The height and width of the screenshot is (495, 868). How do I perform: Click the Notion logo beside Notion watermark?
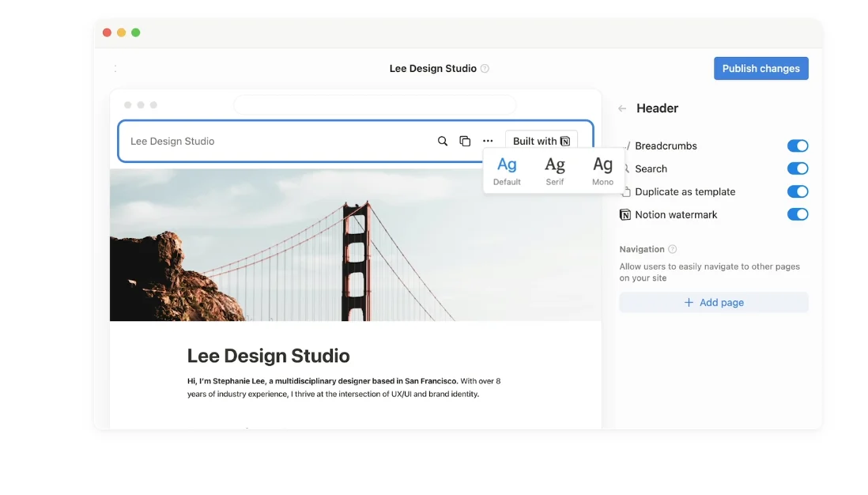(x=625, y=215)
